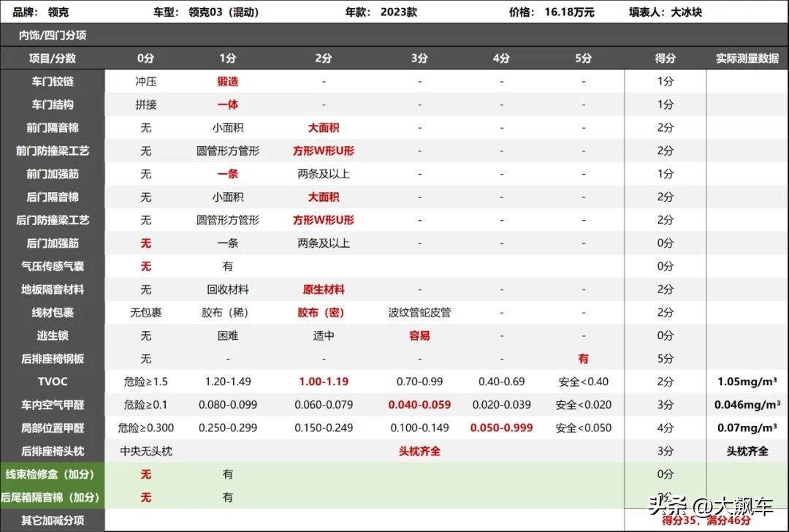The width and height of the screenshot is (789, 532).
Task: Click the 前门防撞梁工艺 row label
Action: (53, 151)
